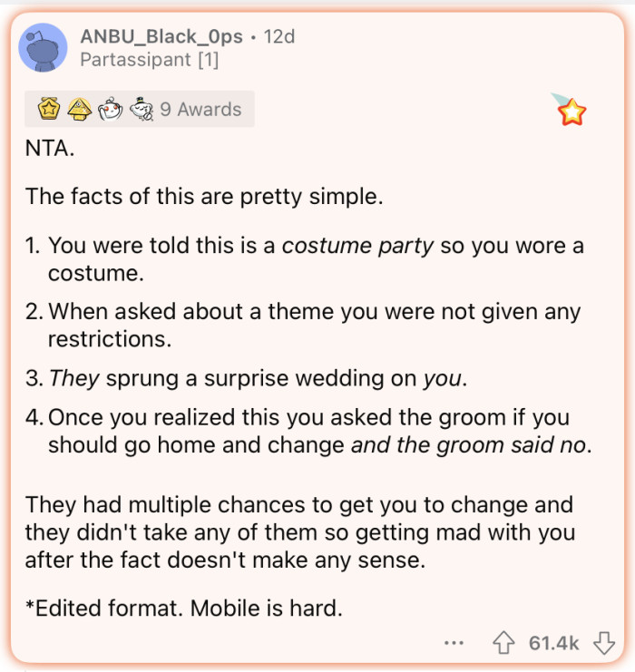The image size is (635, 672).
Task: Click the "Partassipant [1]" user flair
Action: 150,61
